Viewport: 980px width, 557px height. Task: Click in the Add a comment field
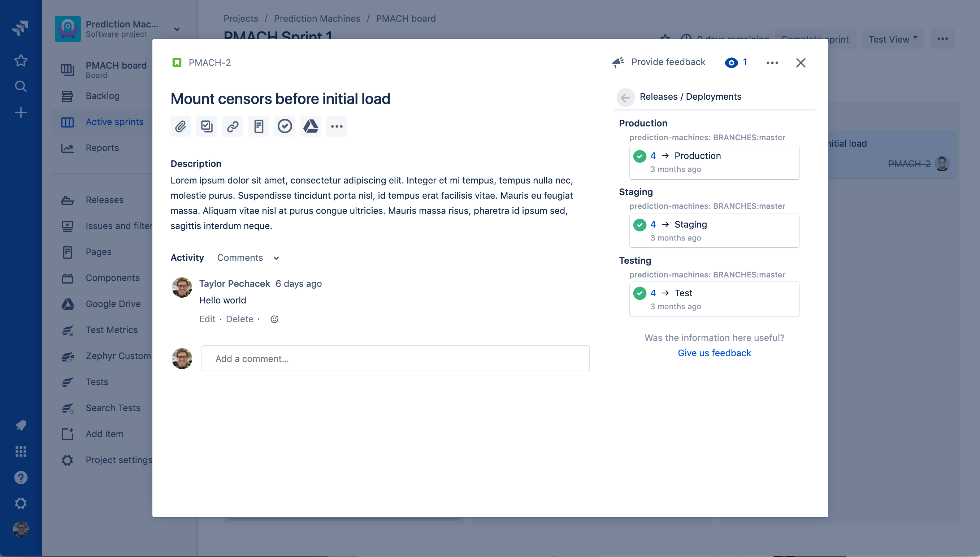coord(395,358)
